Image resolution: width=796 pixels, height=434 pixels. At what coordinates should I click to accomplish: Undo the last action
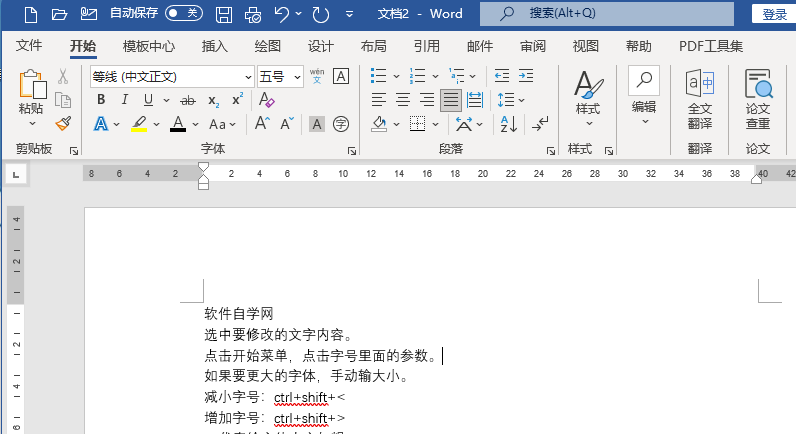tap(282, 14)
